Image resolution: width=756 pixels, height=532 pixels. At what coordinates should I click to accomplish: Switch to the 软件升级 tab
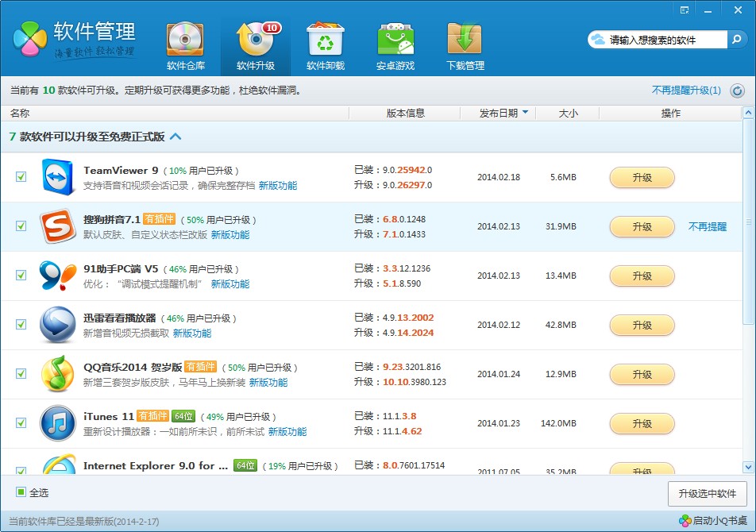pyautogui.click(x=256, y=46)
